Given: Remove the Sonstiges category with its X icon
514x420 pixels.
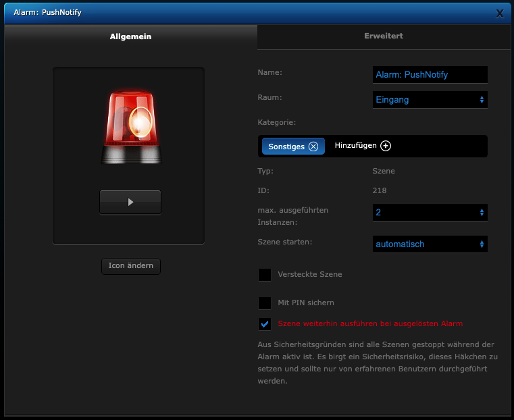Looking at the screenshot, I should click(x=313, y=147).
